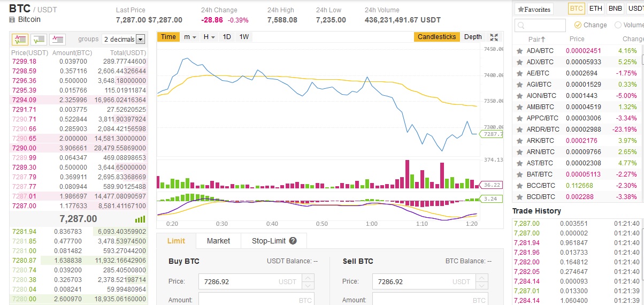Star the ARDR/BTC pair as favorite
The height and width of the screenshot is (305, 644).
[x=519, y=129]
